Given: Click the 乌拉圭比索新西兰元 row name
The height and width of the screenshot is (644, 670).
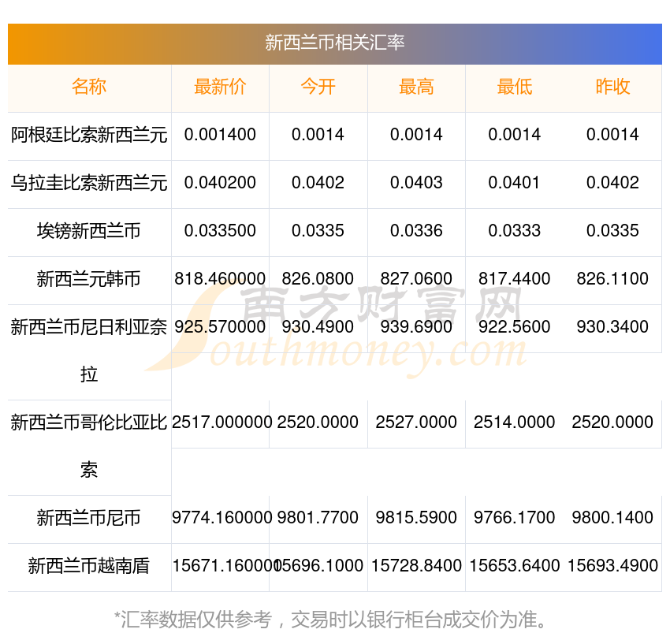Looking at the screenshot, I should point(89,183).
